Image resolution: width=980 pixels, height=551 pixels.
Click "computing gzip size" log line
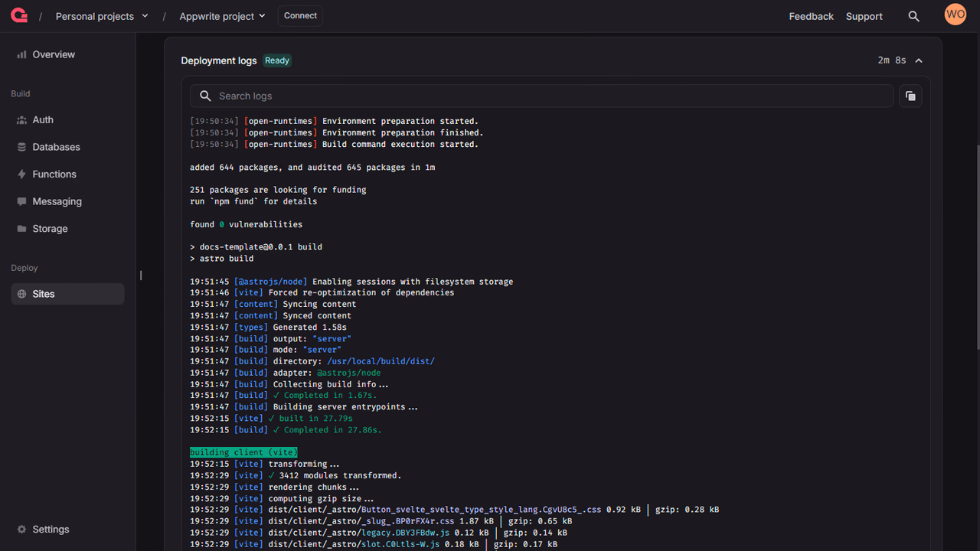point(282,498)
